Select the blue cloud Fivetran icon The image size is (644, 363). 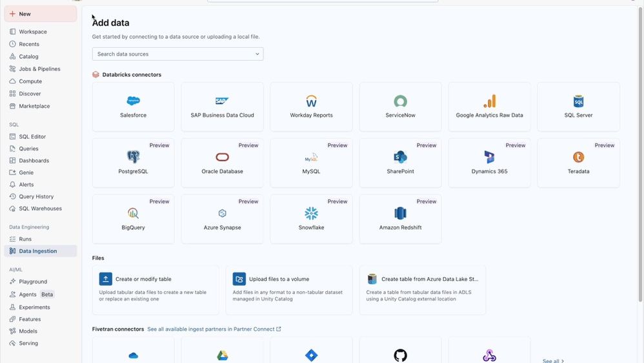(133, 356)
